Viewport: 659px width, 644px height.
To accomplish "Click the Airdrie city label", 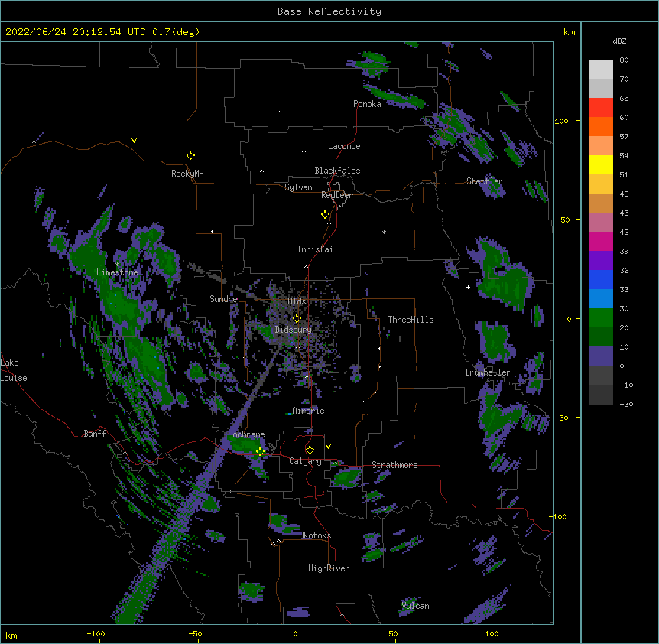I will coord(308,411).
